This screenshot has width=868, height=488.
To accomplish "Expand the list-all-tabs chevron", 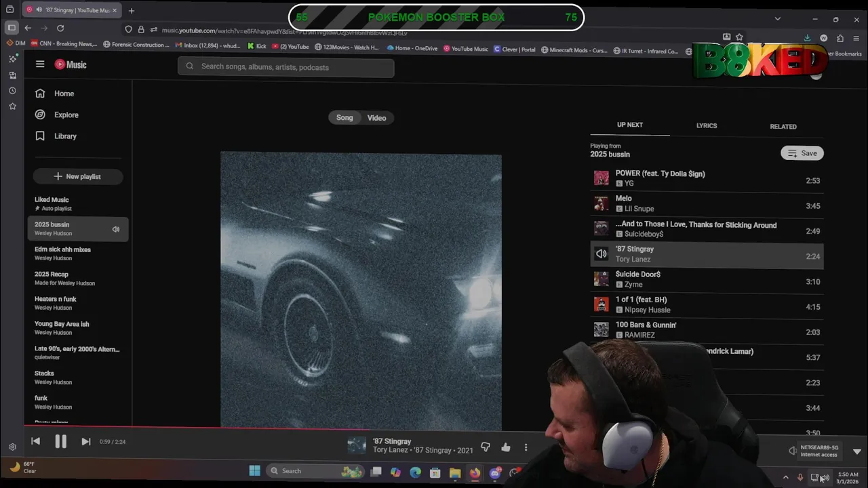I will coord(778,19).
